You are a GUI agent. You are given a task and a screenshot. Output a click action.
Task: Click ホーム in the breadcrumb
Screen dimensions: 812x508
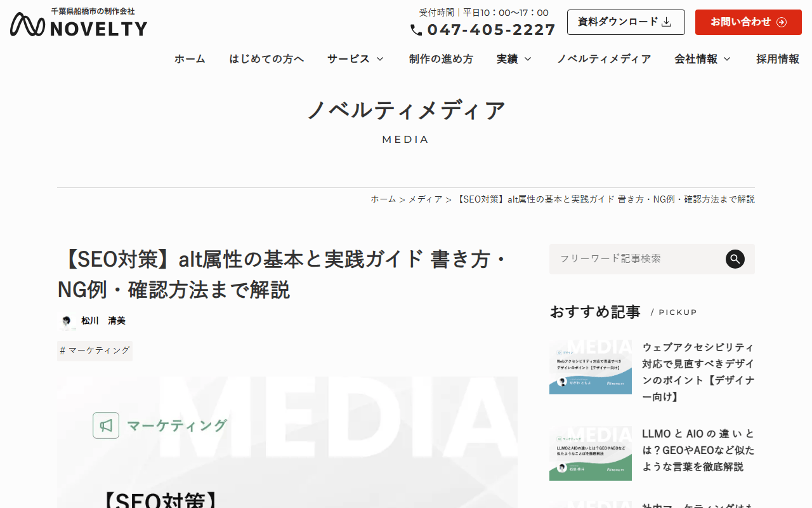tap(383, 199)
